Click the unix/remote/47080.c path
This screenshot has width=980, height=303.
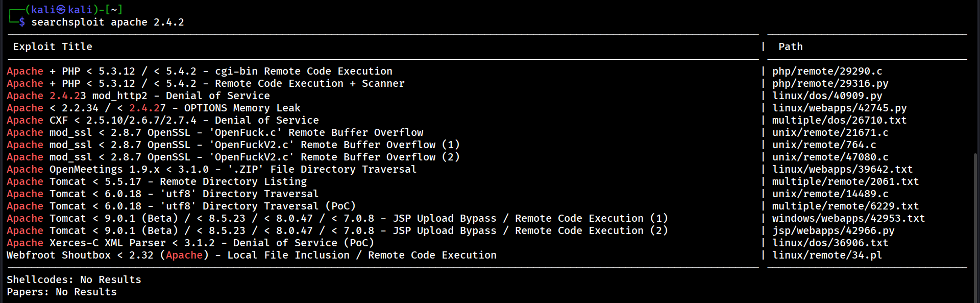point(830,157)
